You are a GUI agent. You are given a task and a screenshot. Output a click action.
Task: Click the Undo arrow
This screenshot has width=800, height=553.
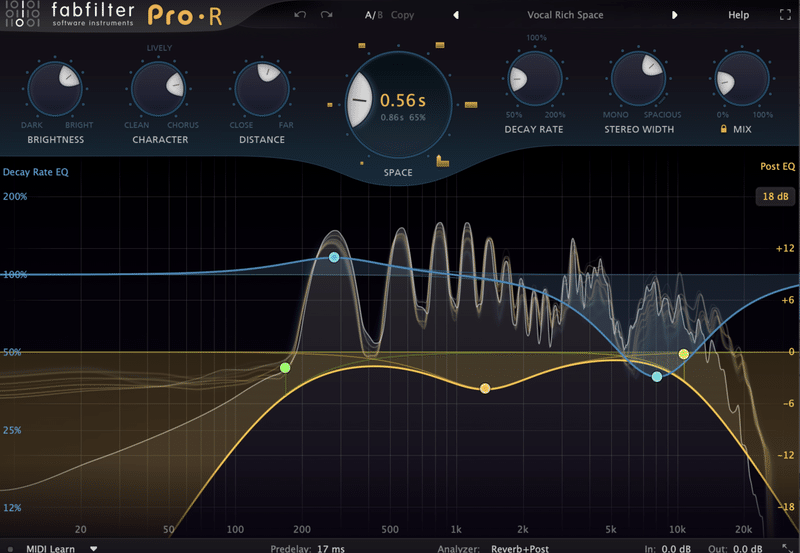pyautogui.click(x=300, y=15)
